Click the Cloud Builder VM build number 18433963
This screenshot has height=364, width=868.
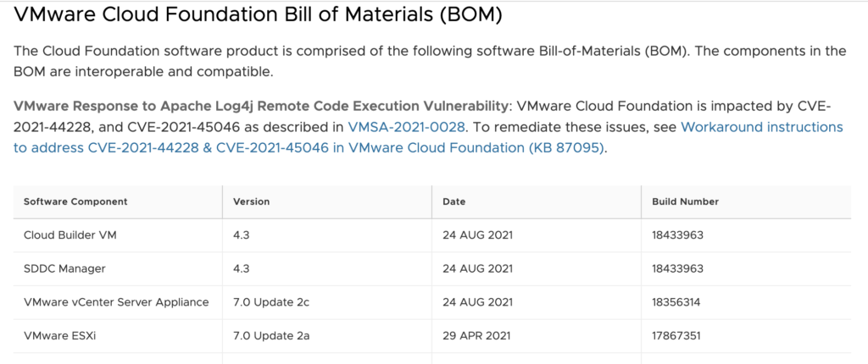pos(677,235)
